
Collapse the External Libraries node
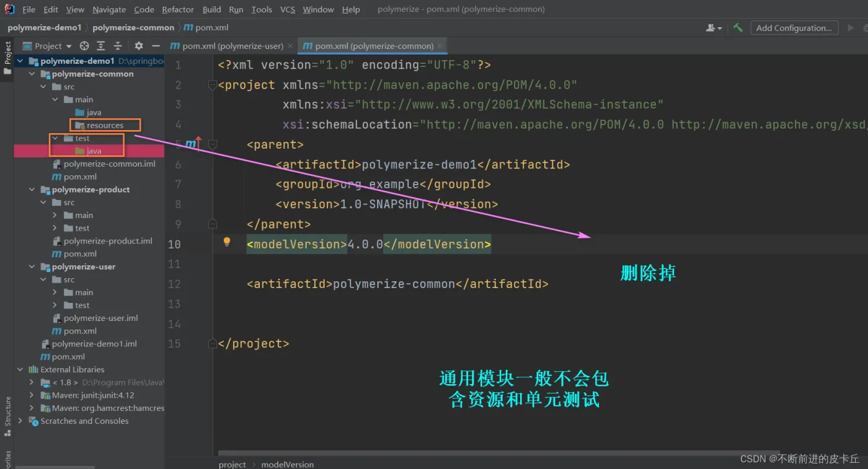pos(20,369)
